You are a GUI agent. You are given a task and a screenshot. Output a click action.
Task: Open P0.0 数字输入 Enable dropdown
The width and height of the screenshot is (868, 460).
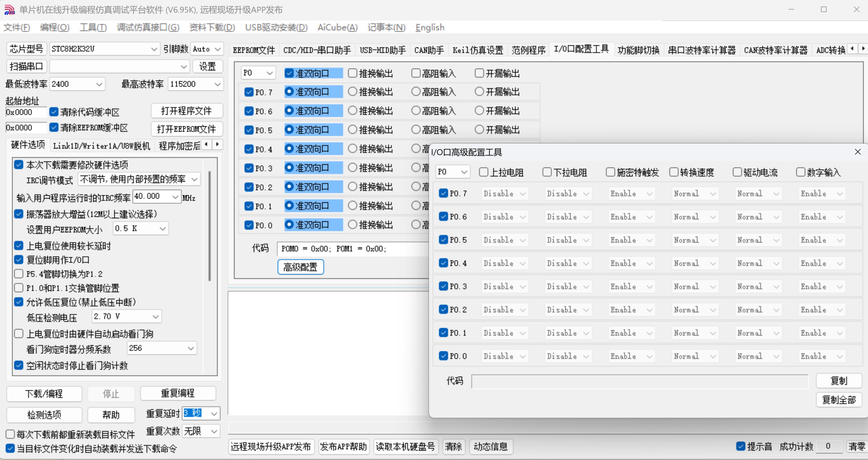tap(822, 356)
